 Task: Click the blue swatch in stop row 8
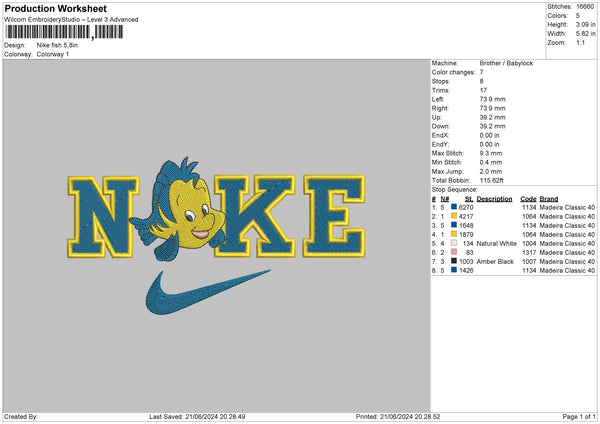click(x=454, y=270)
